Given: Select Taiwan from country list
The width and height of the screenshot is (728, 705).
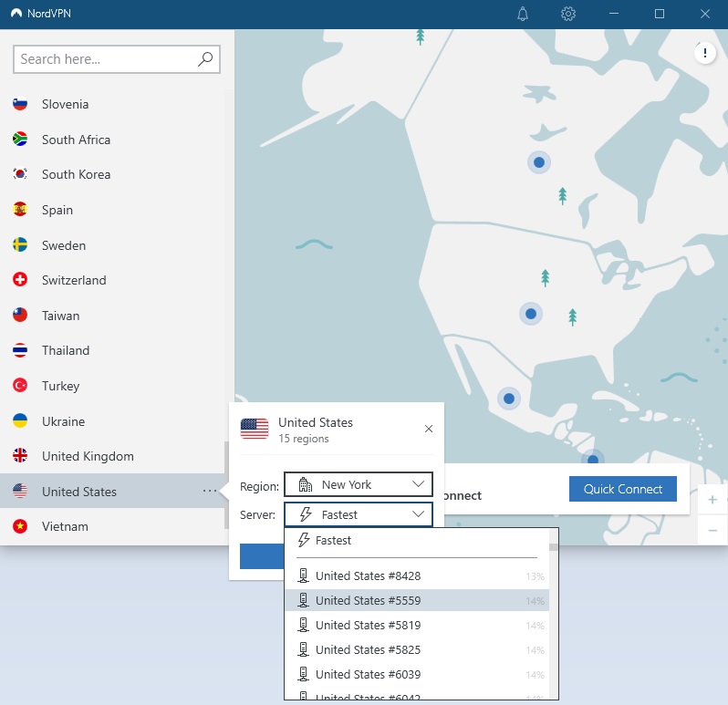Looking at the screenshot, I should tap(112, 316).
